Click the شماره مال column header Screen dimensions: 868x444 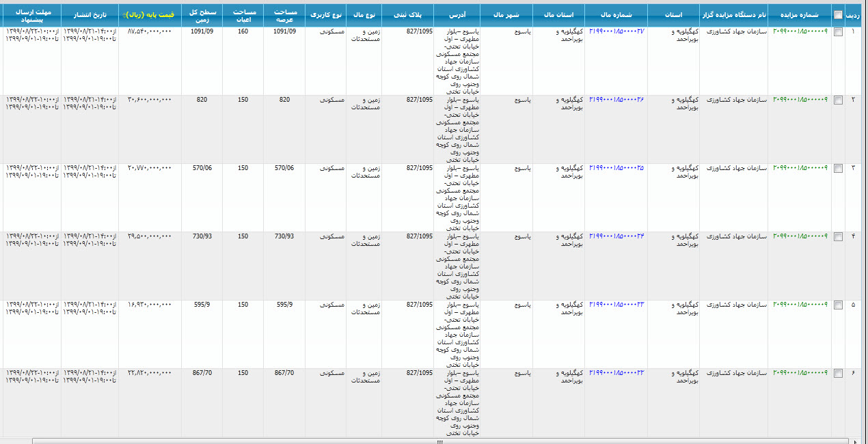619,14
